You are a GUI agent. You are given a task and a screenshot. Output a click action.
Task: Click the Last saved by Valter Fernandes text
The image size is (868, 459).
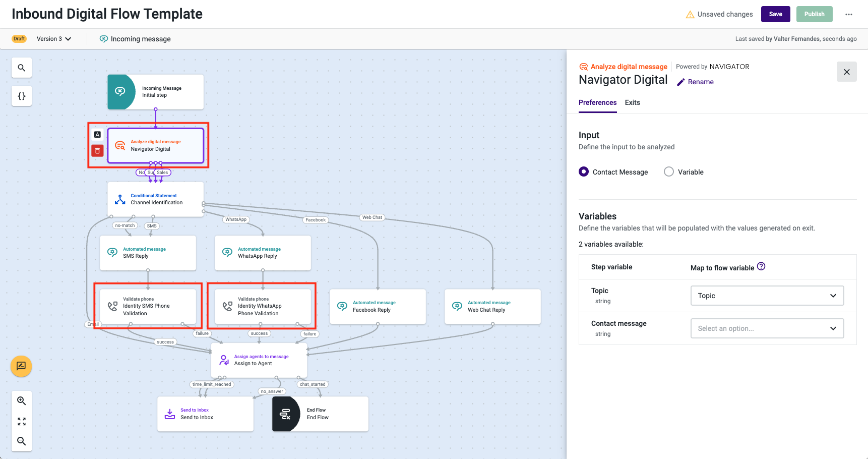(796, 39)
